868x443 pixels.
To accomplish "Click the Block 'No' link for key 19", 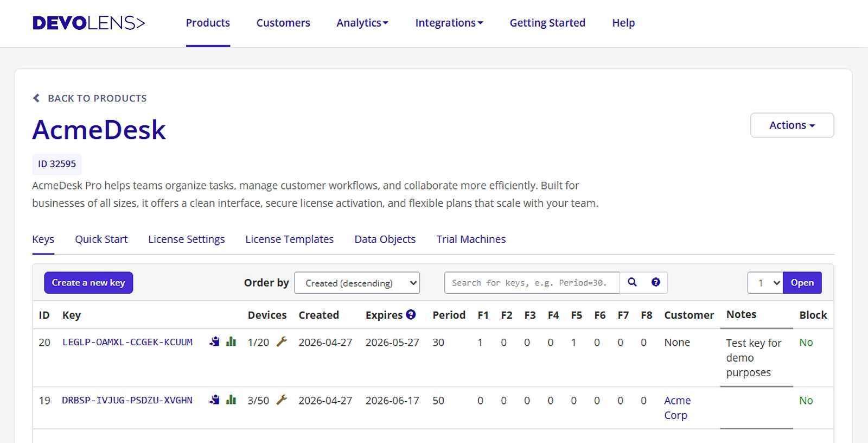I will click(x=806, y=401).
